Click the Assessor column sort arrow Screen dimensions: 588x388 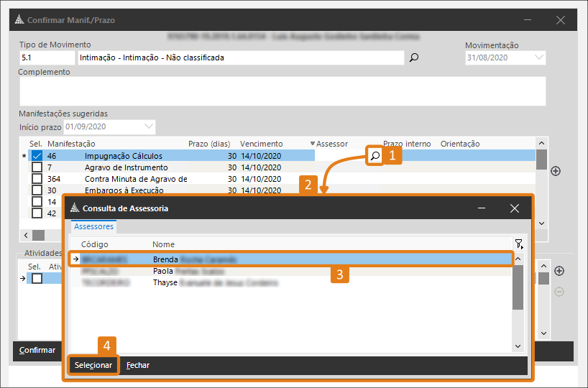coord(312,144)
